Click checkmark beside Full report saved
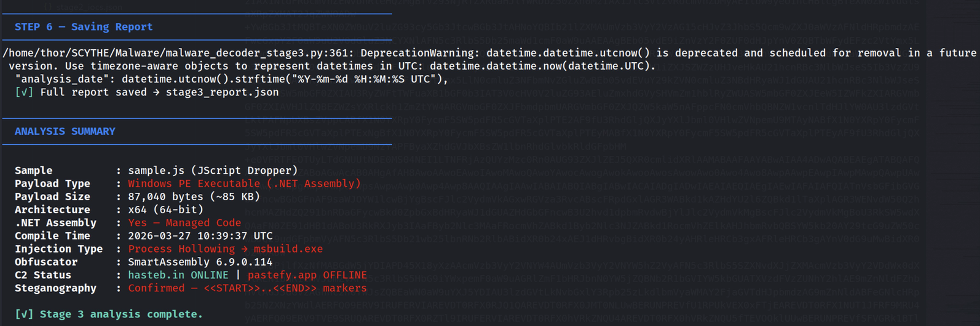The height and width of the screenshot is (326, 980). click(x=24, y=92)
